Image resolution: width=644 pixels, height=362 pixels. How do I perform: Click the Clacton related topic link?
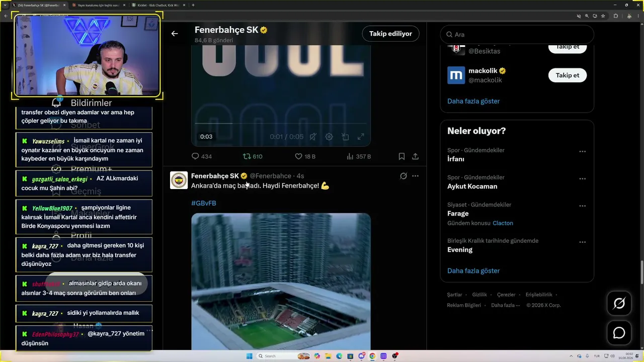pos(503,223)
